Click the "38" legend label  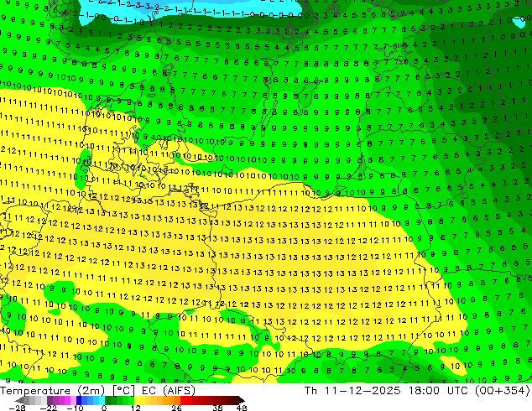pos(218,408)
